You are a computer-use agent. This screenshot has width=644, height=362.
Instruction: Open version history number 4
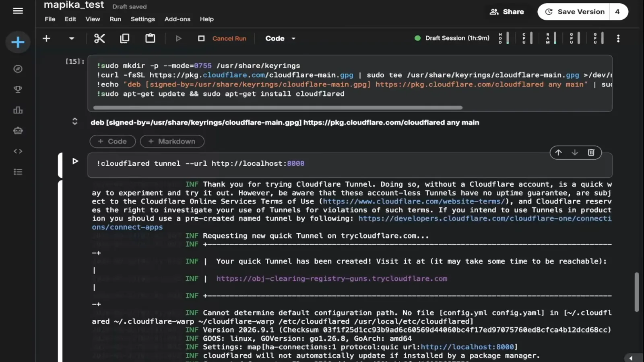618,12
